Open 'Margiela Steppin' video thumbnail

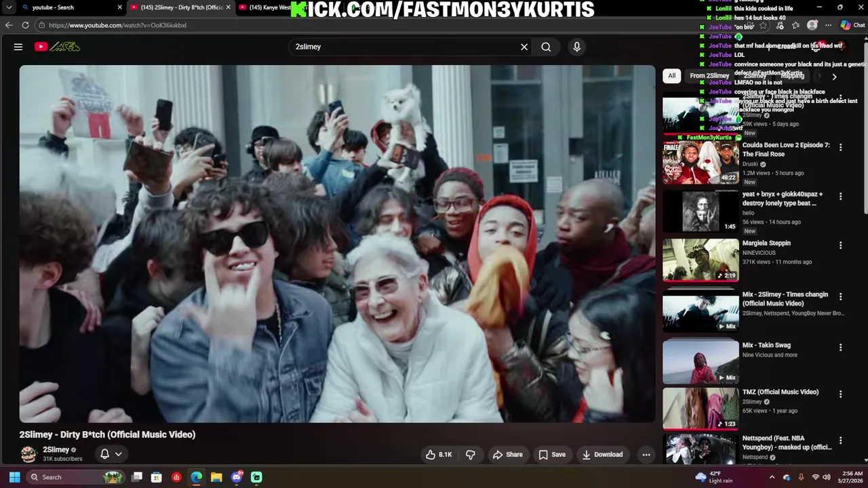pyautogui.click(x=701, y=260)
